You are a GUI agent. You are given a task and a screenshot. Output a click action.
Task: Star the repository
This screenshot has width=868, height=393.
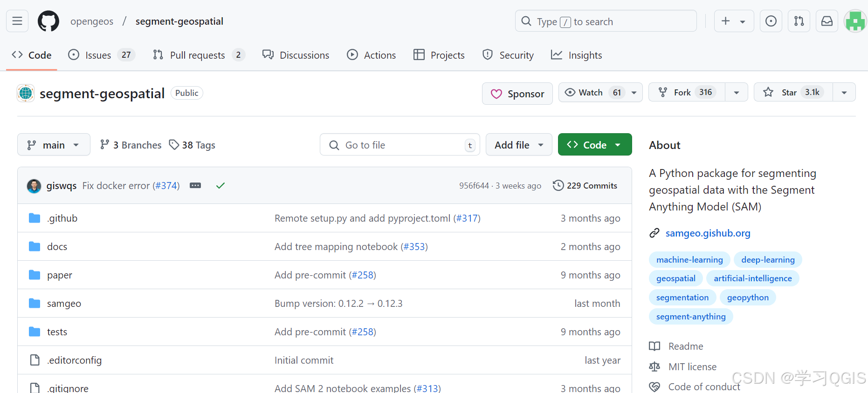point(794,93)
